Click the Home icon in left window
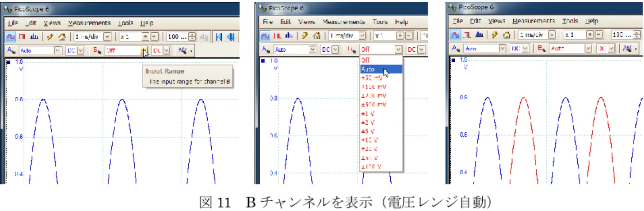The image size is (644, 211). pyautogui.click(x=62, y=37)
